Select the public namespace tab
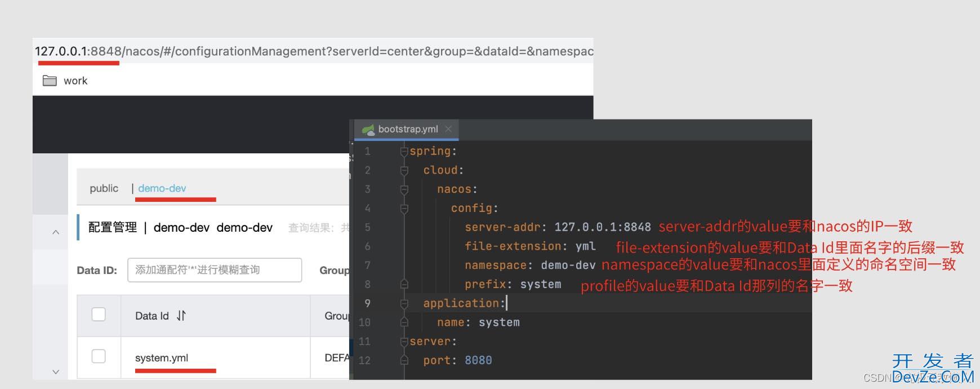This screenshot has height=389, width=980. [104, 188]
